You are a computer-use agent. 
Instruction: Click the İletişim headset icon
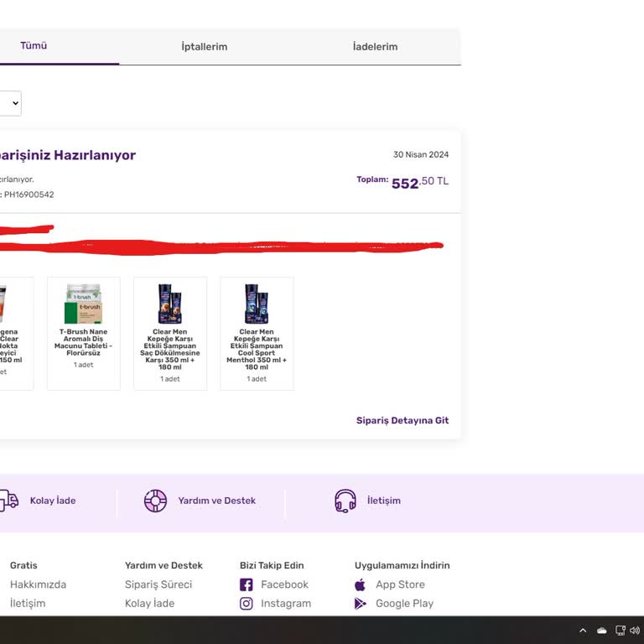(x=345, y=501)
